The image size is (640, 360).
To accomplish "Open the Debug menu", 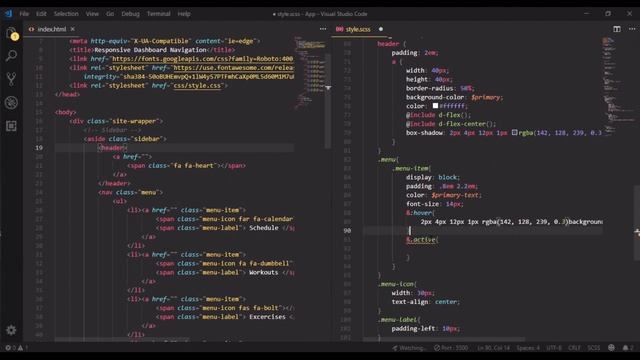I will click(x=130, y=13).
